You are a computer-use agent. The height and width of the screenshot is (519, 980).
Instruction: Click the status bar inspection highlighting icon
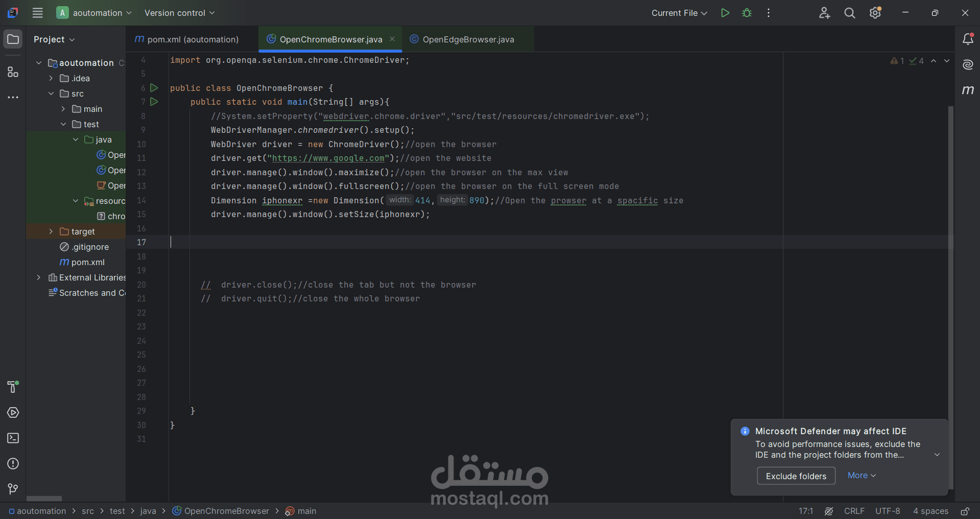coord(829,511)
